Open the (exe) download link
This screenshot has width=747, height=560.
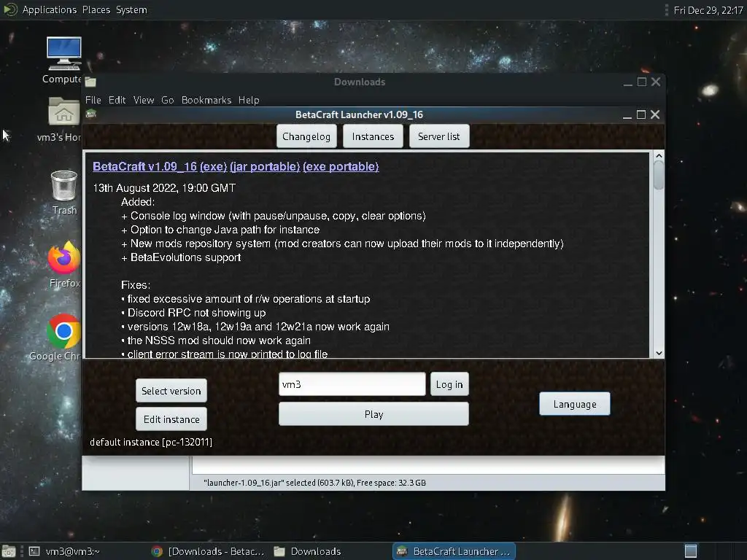(x=214, y=167)
